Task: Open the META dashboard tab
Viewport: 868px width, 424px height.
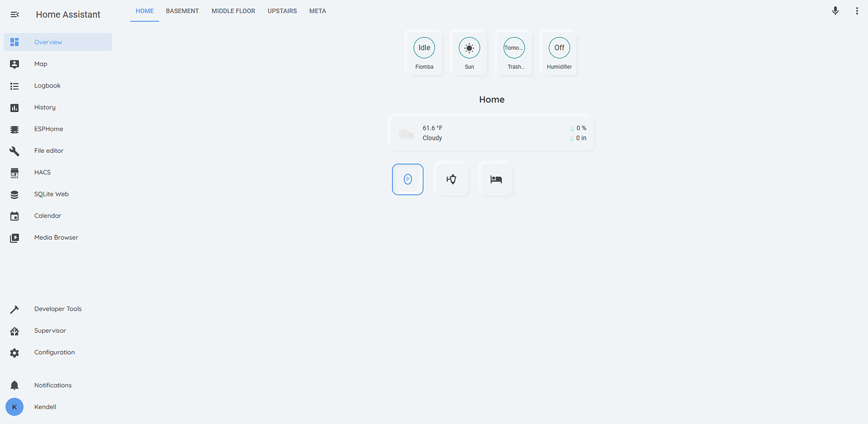Action: pyautogui.click(x=318, y=11)
